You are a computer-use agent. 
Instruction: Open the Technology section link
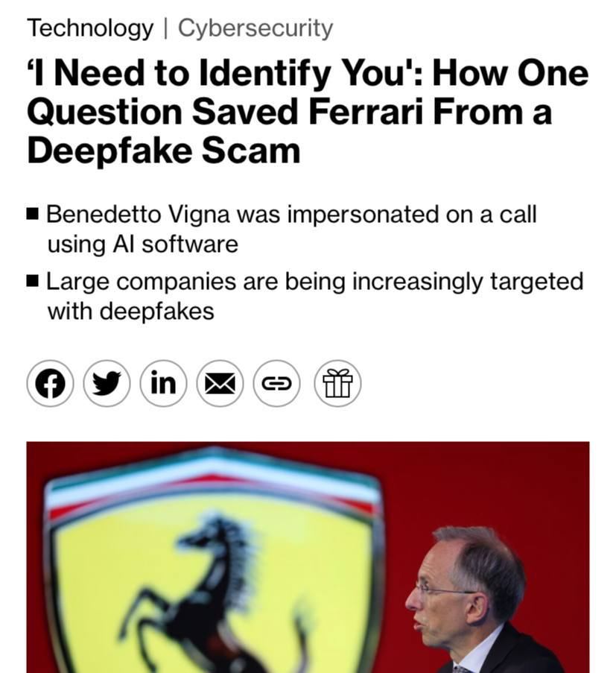coord(90,29)
